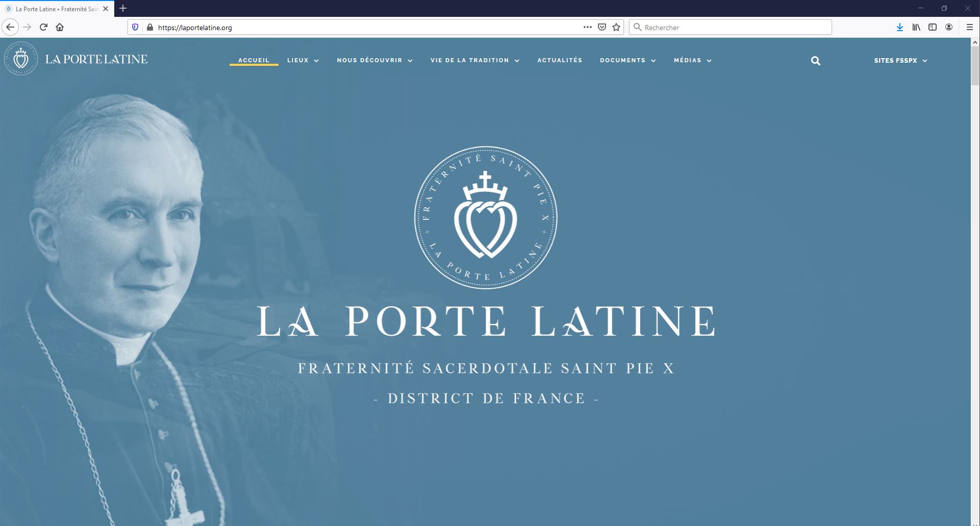Open the Library bookmarks icon
Image resolution: width=980 pixels, height=526 pixels.
916,27
